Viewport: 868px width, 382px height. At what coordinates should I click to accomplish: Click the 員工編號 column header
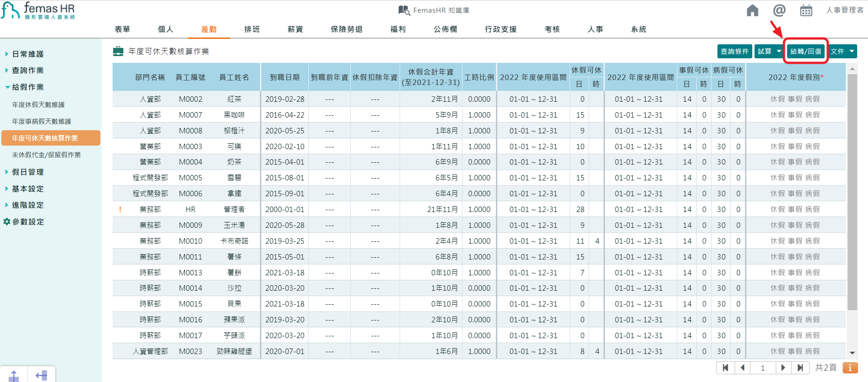coord(190,77)
